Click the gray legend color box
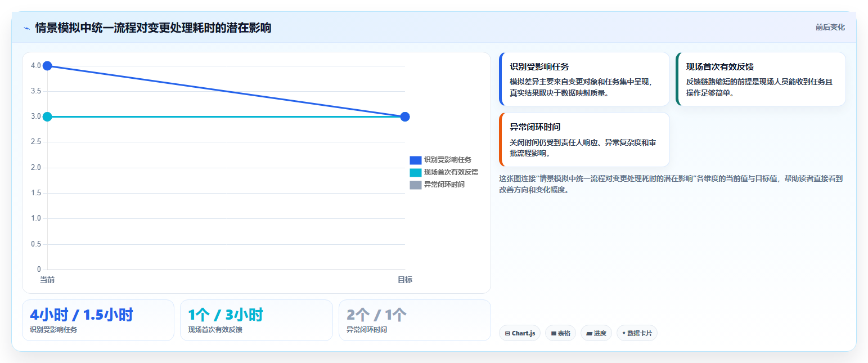This screenshot has height=363, width=868. (x=415, y=185)
